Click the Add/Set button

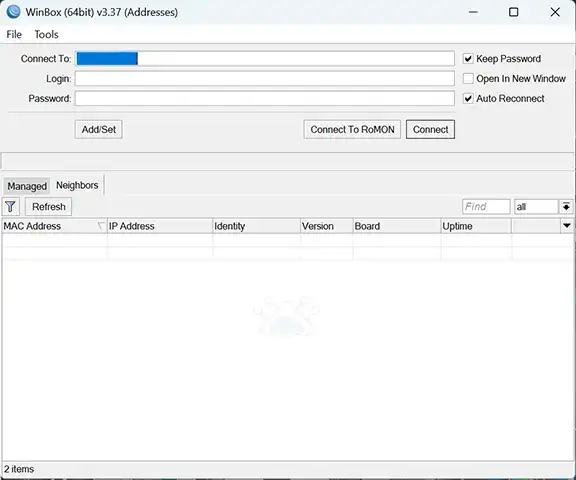[x=98, y=129]
